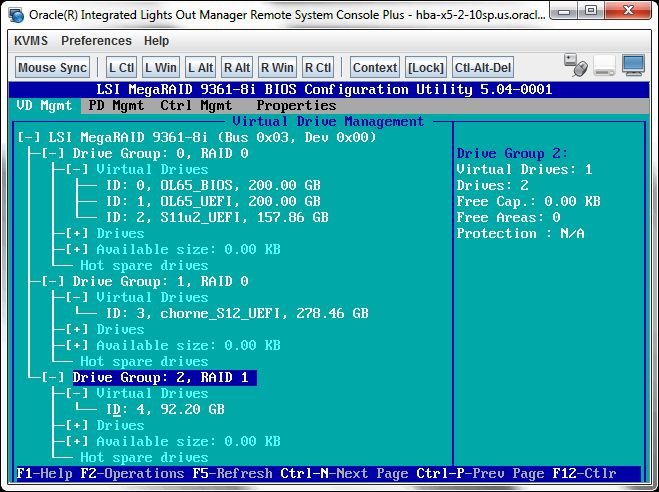Collapse Drive Group 0 RAID 0
Screen dimensions: 659x492
point(53,153)
